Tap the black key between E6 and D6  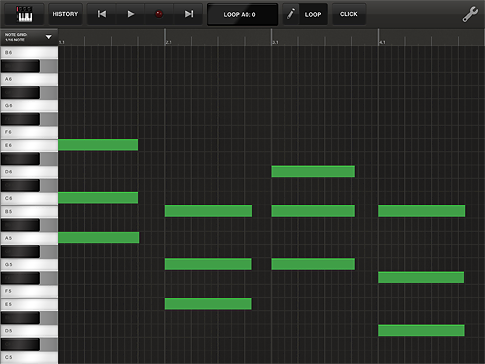pyautogui.click(x=20, y=159)
